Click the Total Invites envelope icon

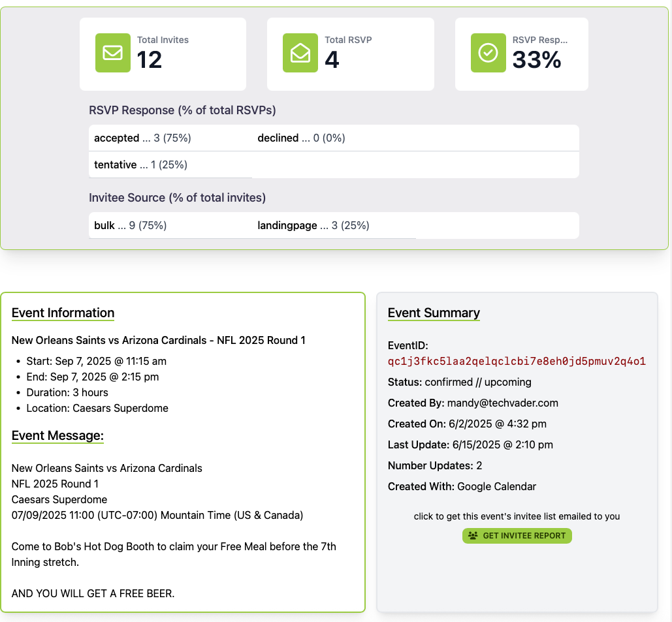(x=113, y=53)
